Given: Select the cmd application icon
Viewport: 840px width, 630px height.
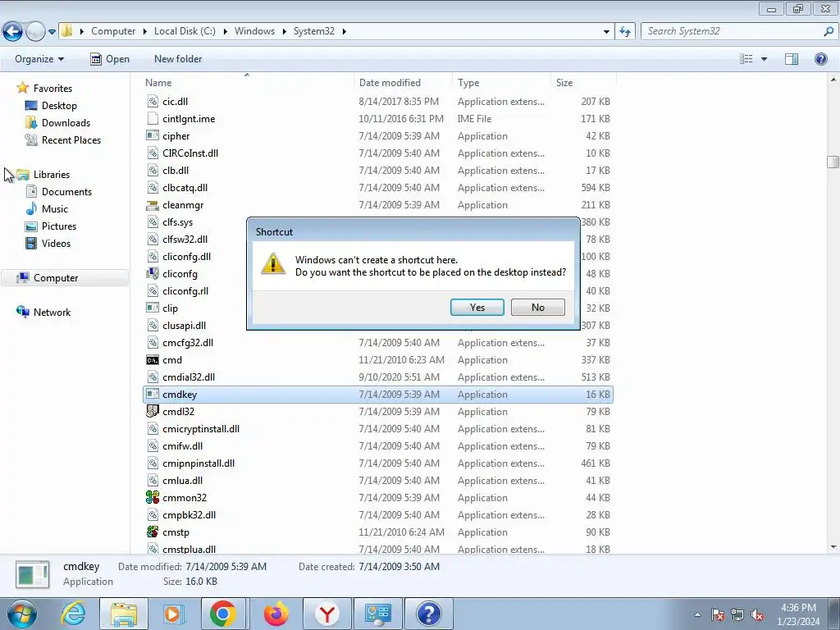Looking at the screenshot, I should click(153, 360).
